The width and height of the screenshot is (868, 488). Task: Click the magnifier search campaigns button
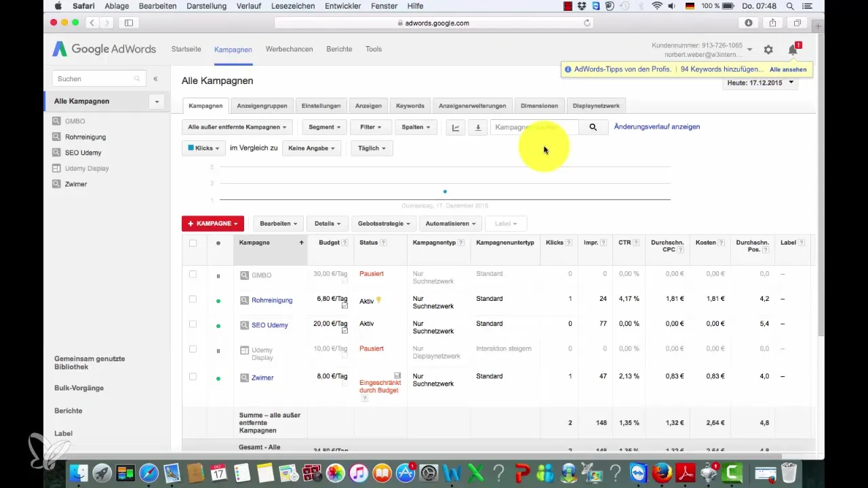[x=593, y=127]
